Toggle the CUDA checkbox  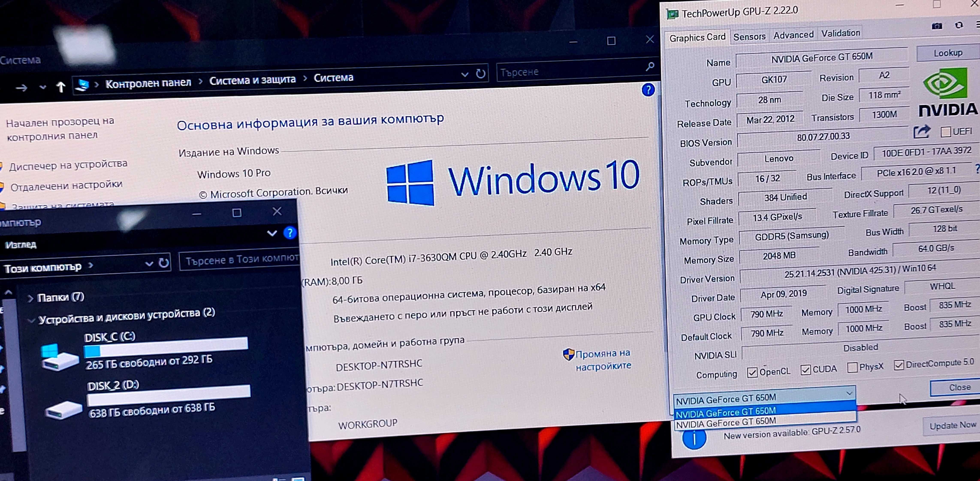coord(805,370)
